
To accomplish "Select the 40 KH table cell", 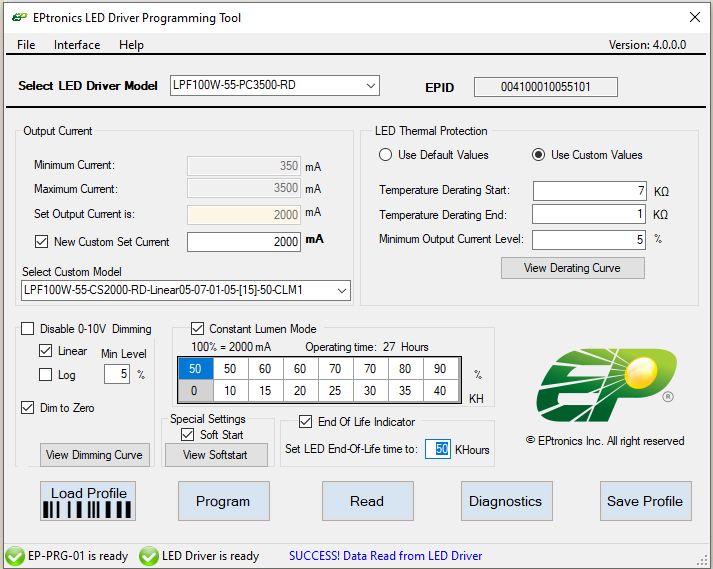I will (440, 391).
